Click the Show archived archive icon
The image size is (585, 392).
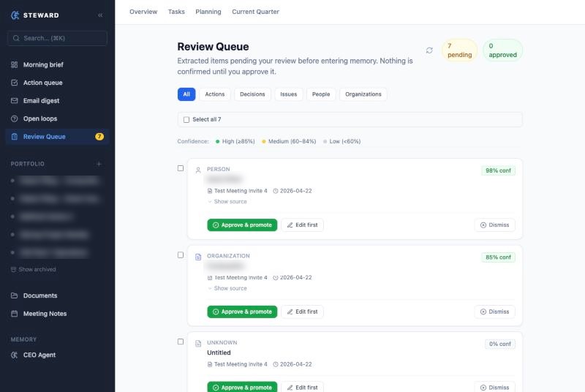[13, 269]
